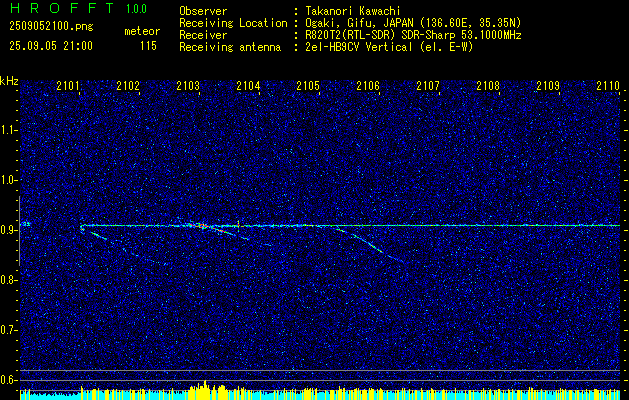Click time marker 2103
The image size is (629, 400).
pyautogui.click(x=188, y=85)
